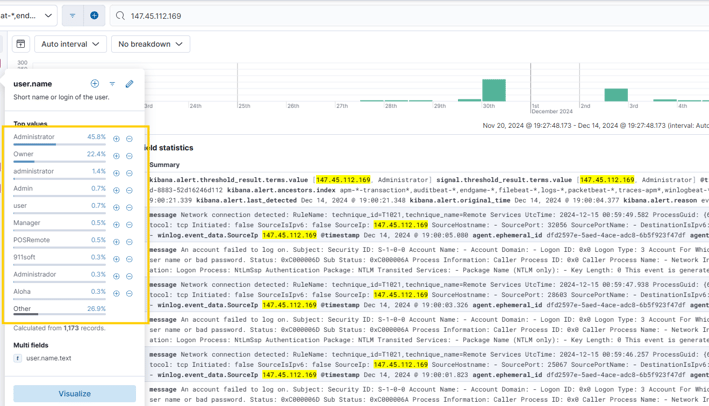709x406 pixels.
Task: Open the Auto interval dropdown
Action: pyautogui.click(x=70, y=44)
